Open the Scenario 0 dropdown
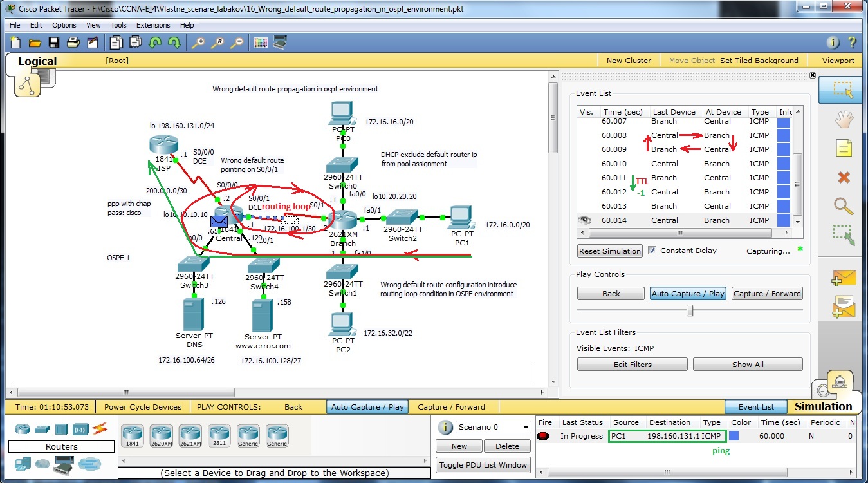The width and height of the screenshot is (868, 483). pos(493,427)
